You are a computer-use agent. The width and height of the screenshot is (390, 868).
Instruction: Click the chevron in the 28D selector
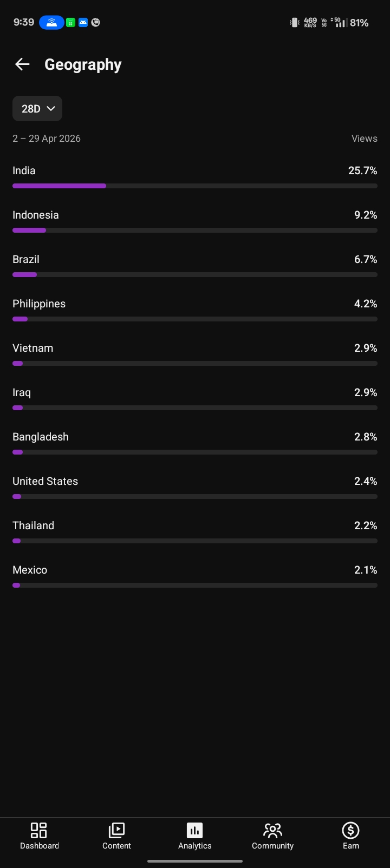pyautogui.click(x=51, y=109)
